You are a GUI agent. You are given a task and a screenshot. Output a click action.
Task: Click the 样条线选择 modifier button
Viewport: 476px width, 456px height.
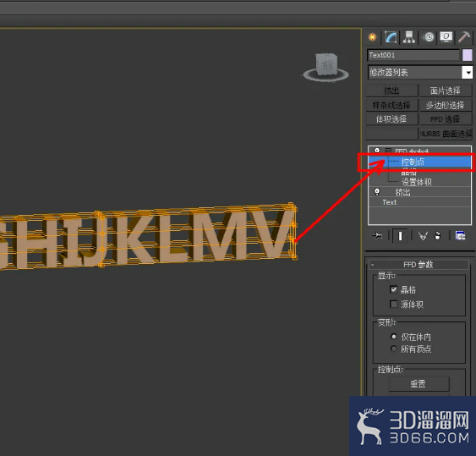[391, 105]
